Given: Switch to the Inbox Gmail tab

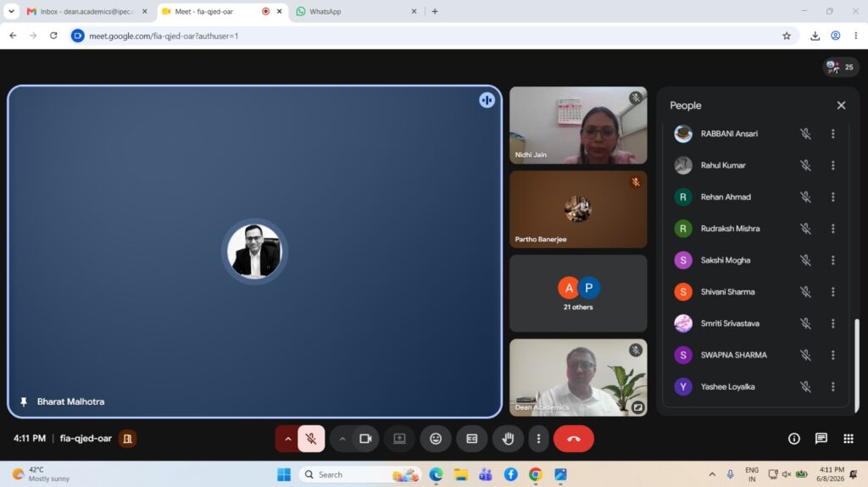Looking at the screenshot, I should [88, 11].
